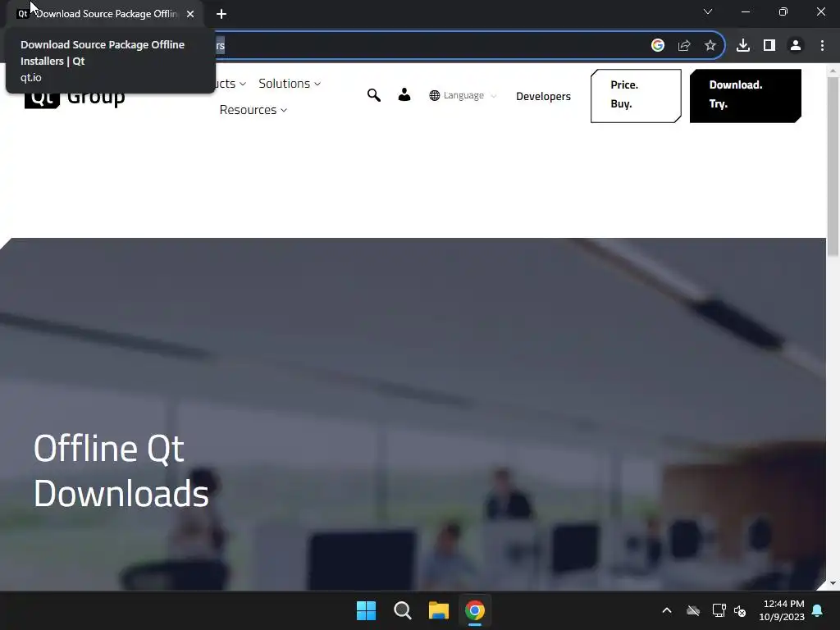The image size is (840, 630).
Task: Click the OneDrive cloud tray icon
Action: (x=693, y=610)
